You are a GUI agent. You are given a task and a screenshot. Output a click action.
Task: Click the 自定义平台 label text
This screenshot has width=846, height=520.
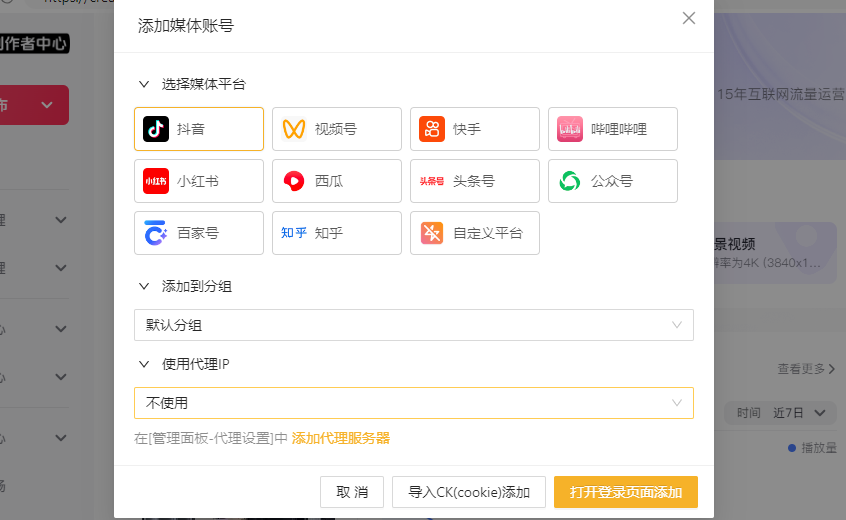488,233
